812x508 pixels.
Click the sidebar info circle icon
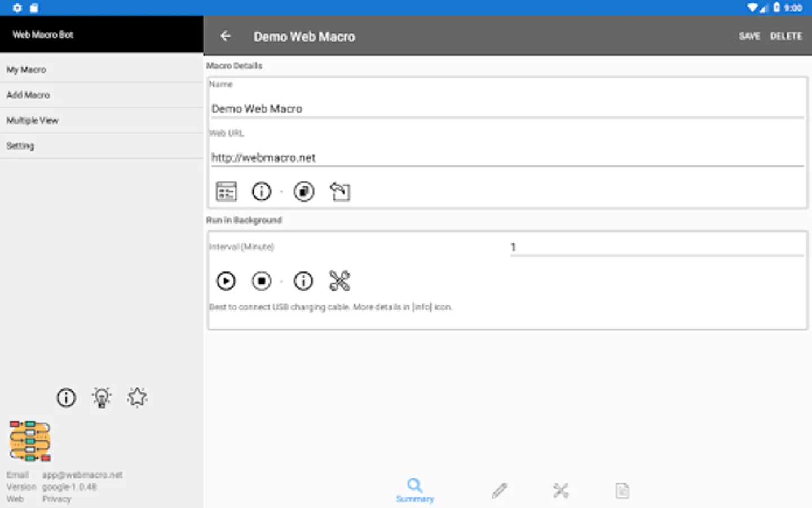[x=66, y=398]
